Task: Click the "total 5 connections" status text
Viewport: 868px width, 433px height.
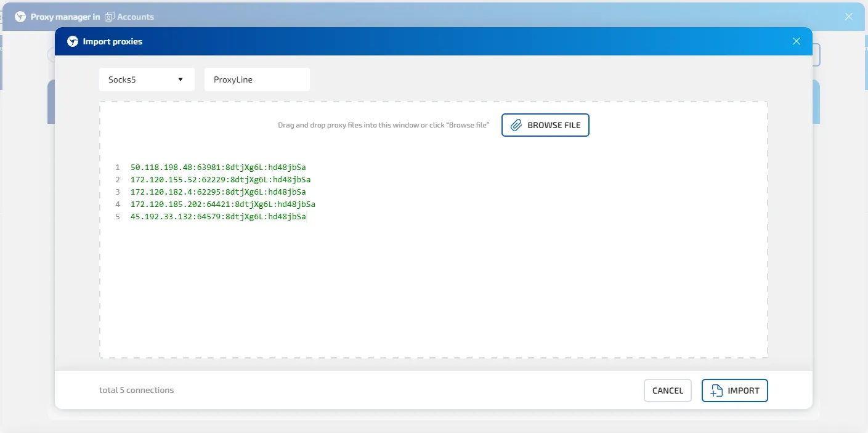Action: click(136, 390)
